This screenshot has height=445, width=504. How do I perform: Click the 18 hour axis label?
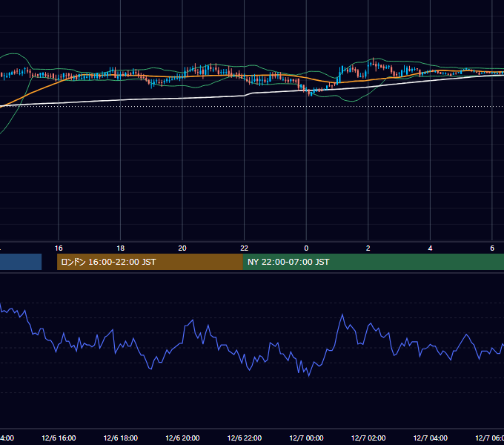120,248
